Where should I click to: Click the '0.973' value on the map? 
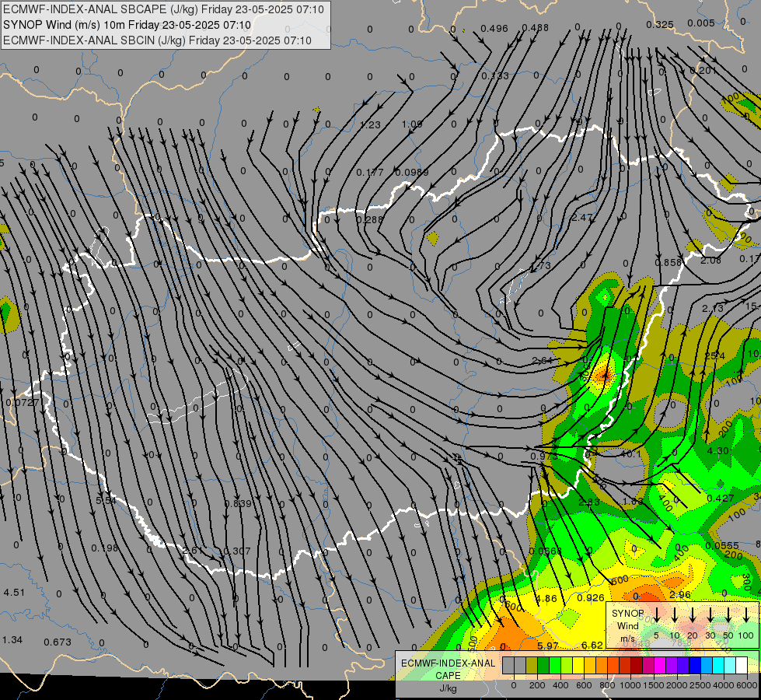coord(544,456)
